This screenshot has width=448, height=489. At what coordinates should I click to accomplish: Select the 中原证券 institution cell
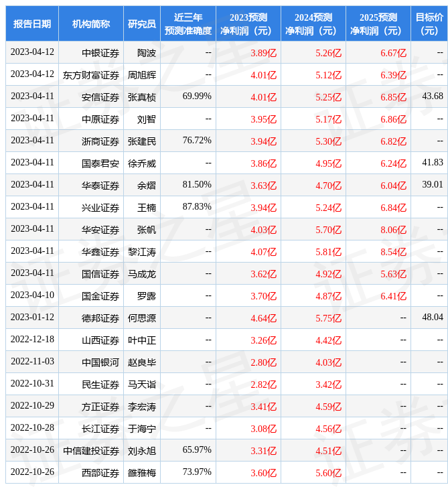coord(91,119)
